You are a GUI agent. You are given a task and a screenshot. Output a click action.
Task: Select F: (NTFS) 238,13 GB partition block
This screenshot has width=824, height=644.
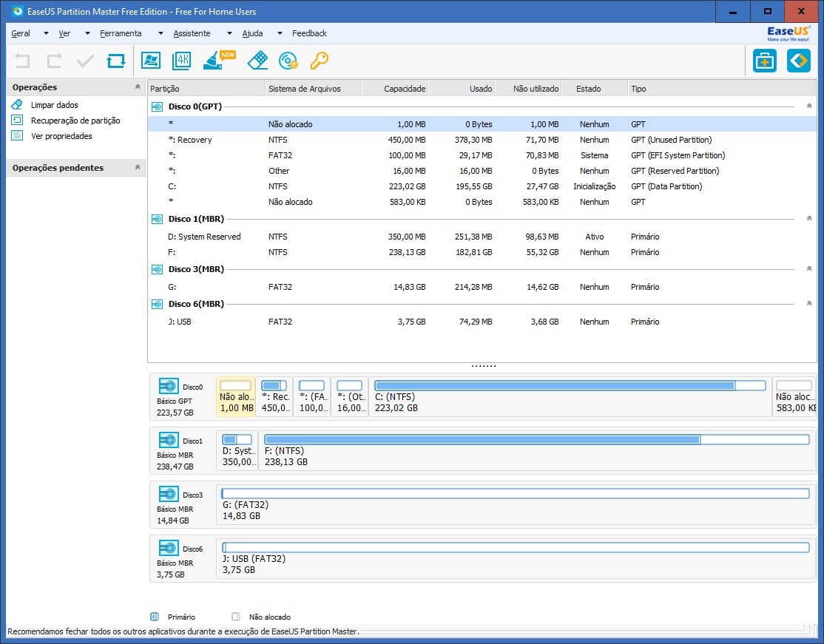tap(536, 450)
